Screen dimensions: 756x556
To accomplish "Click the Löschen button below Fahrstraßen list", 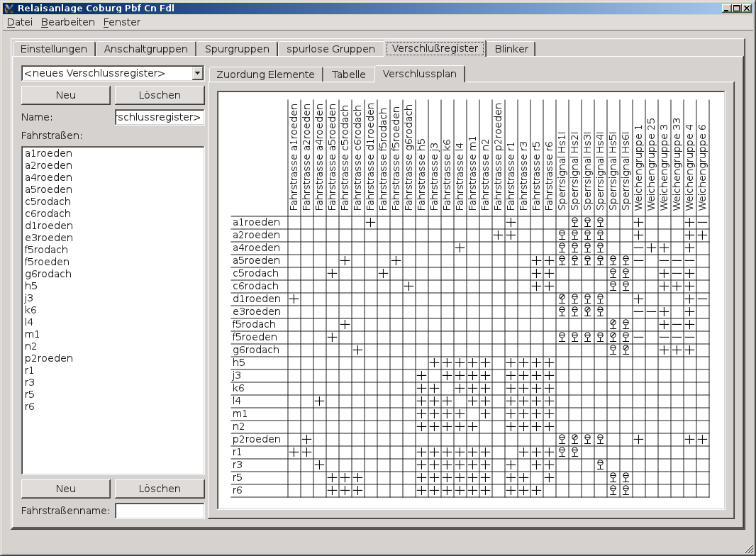I will click(x=160, y=489).
